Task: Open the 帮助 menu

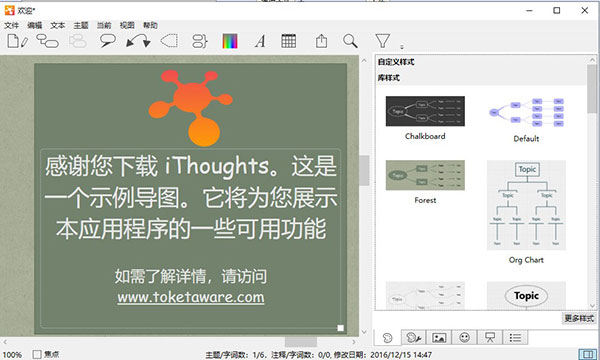Action: coord(150,25)
